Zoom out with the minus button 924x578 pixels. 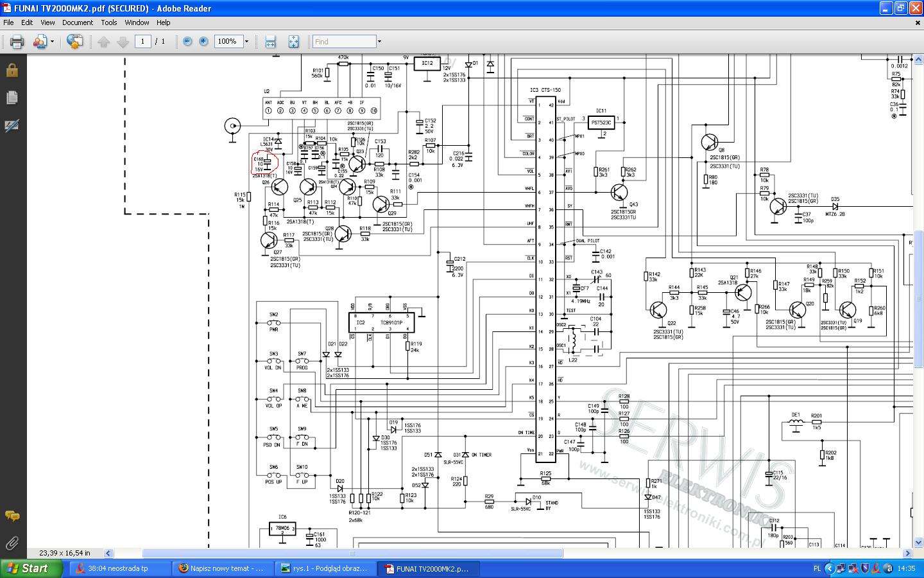187,42
